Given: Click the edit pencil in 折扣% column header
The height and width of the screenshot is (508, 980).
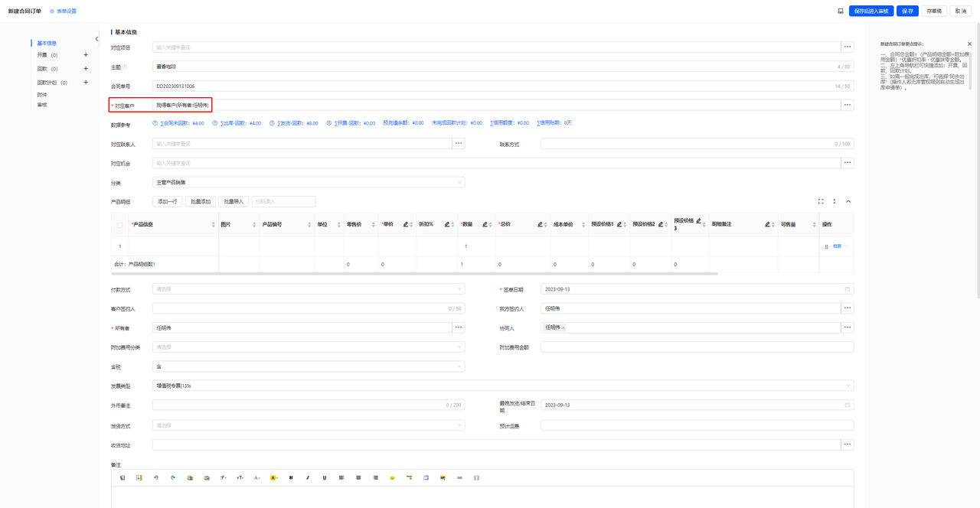Looking at the screenshot, I should [447, 225].
